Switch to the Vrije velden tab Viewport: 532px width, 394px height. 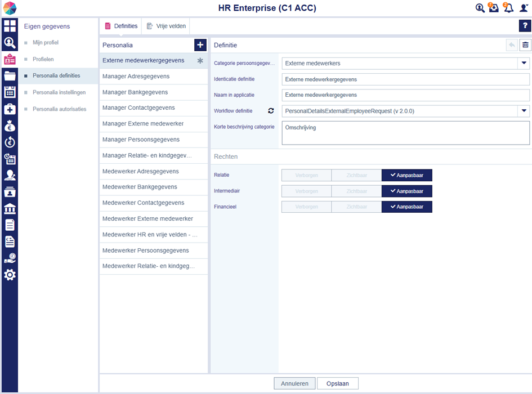pyautogui.click(x=166, y=26)
